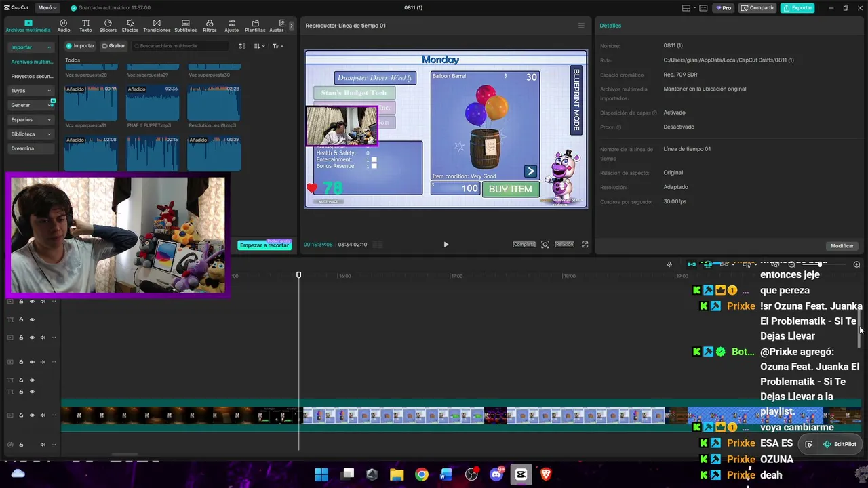Viewport: 868px width, 488px height.
Task: Click the Compartir button
Action: coord(758,8)
